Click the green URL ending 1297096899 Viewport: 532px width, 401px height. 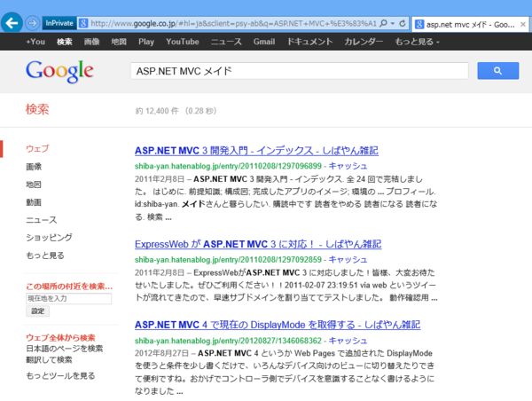228,166
